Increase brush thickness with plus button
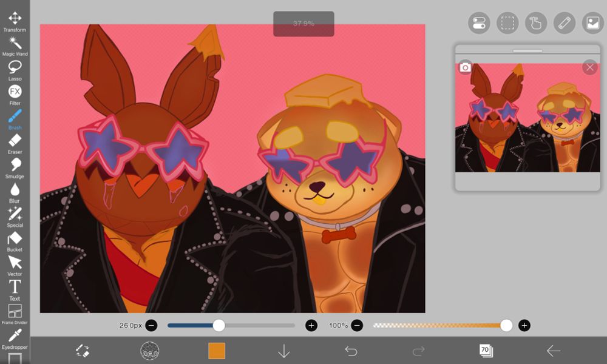Viewport: 607px width, 364px height. click(311, 325)
